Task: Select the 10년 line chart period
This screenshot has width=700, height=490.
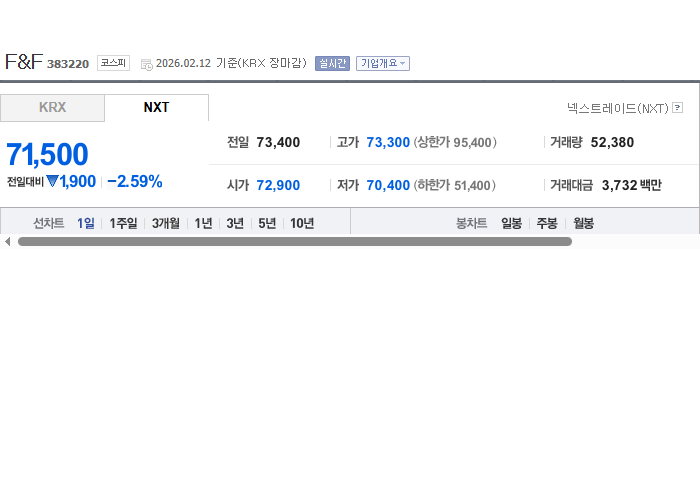Action: (x=302, y=223)
